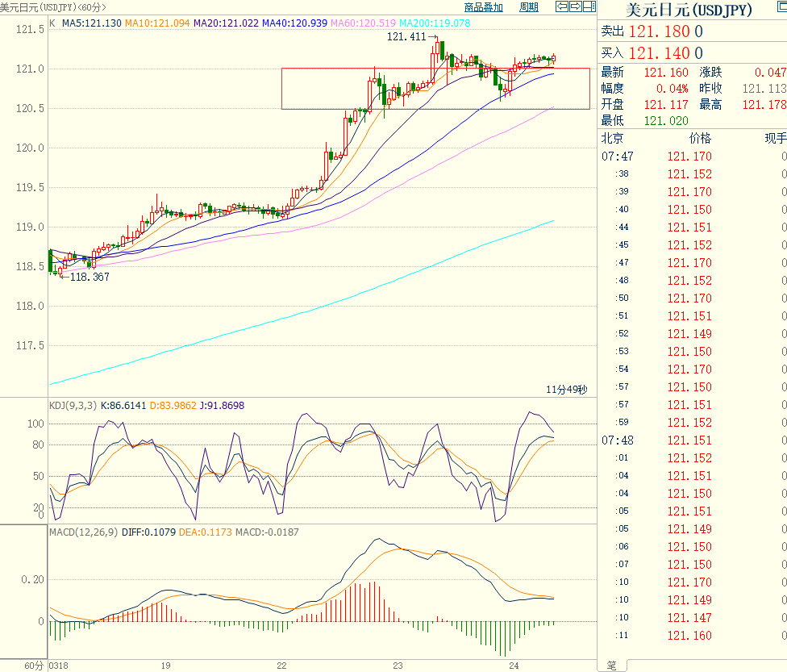Select the :01 tick row time
787x672 pixels.
click(x=623, y=457)
